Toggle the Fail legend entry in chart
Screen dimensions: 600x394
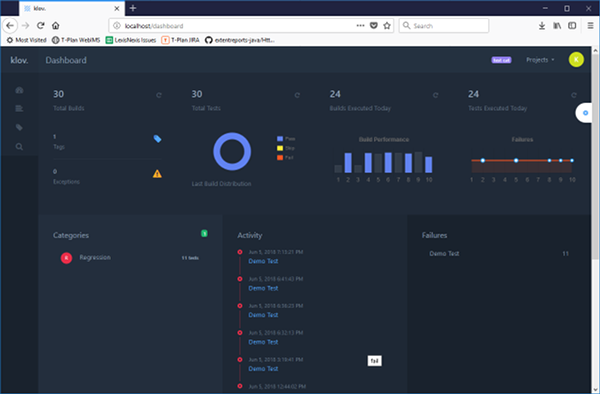(x=285, y=158)
